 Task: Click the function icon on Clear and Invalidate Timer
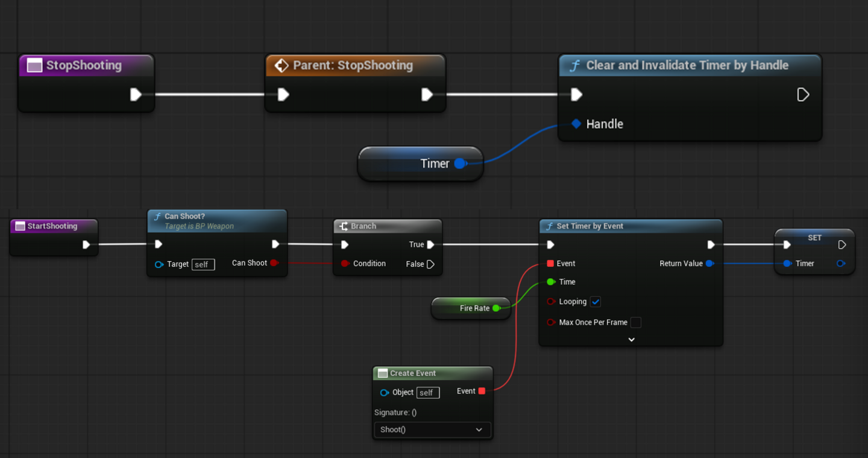coord(574,66)
